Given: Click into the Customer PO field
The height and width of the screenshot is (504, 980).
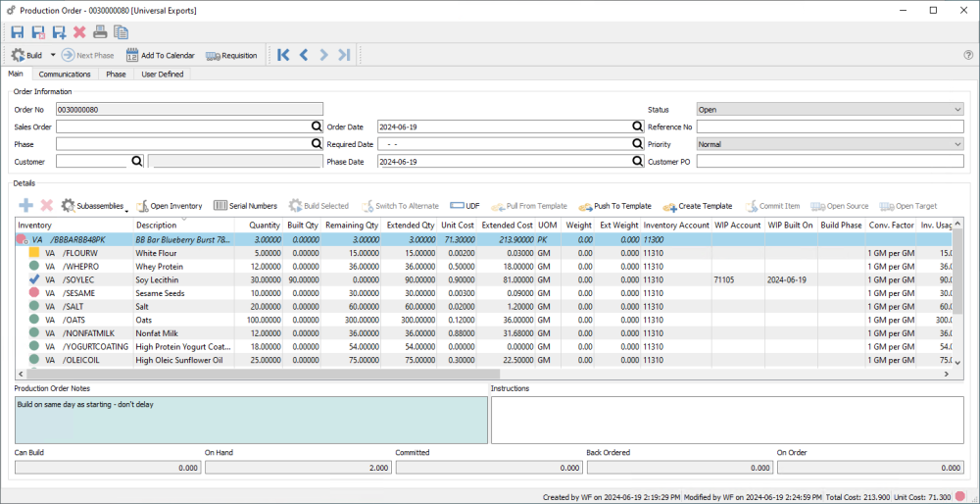Looking at the screenshot, I should click(829, 162).
